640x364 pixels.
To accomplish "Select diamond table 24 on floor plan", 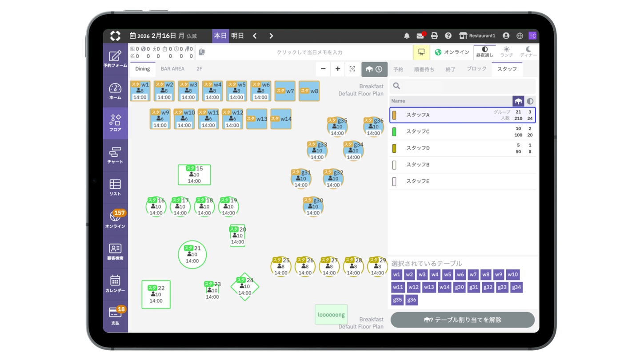I will click(x=245, y=286).
